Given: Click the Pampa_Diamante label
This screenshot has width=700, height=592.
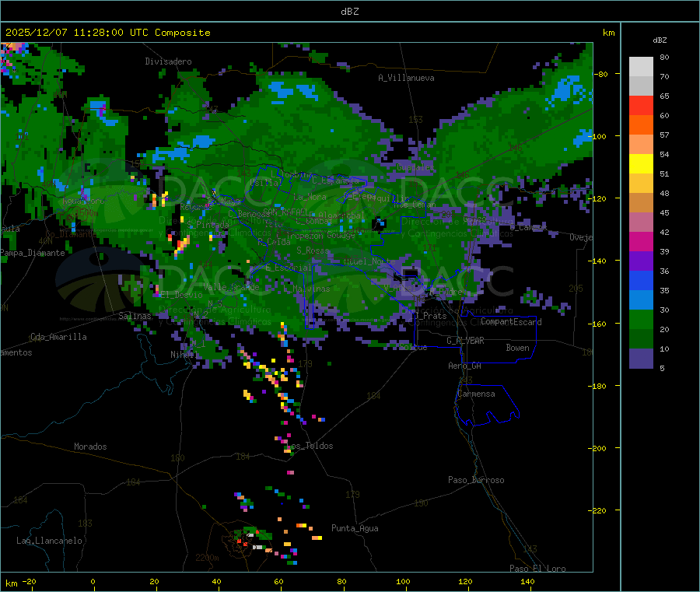Looking at the screenshot, I should [x=33, y=253].
